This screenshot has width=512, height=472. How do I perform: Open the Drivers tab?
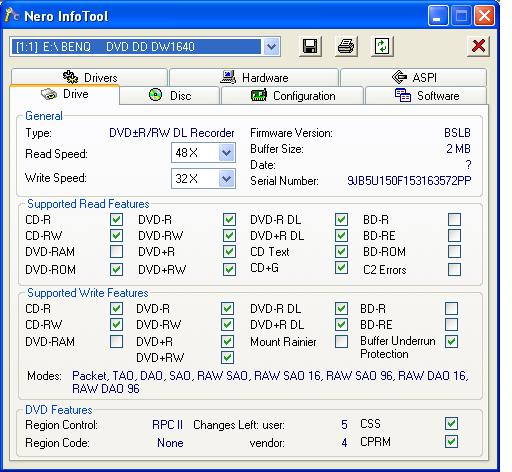coord(89,77)
